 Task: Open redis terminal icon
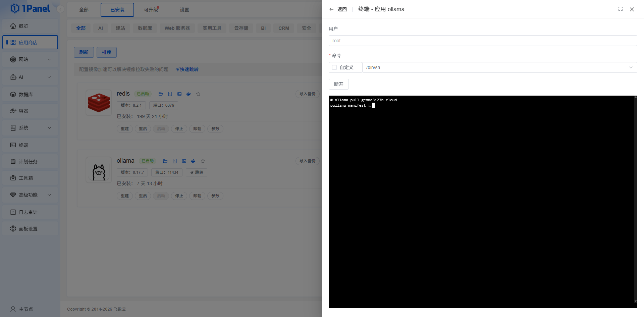179,94
